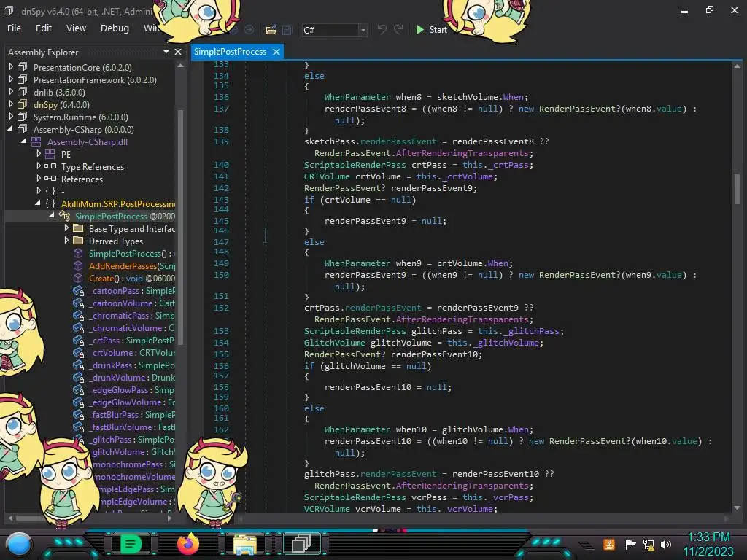Click the volume speaker tray icon
The image size is (747, 560).
click(x=666, y=544)
